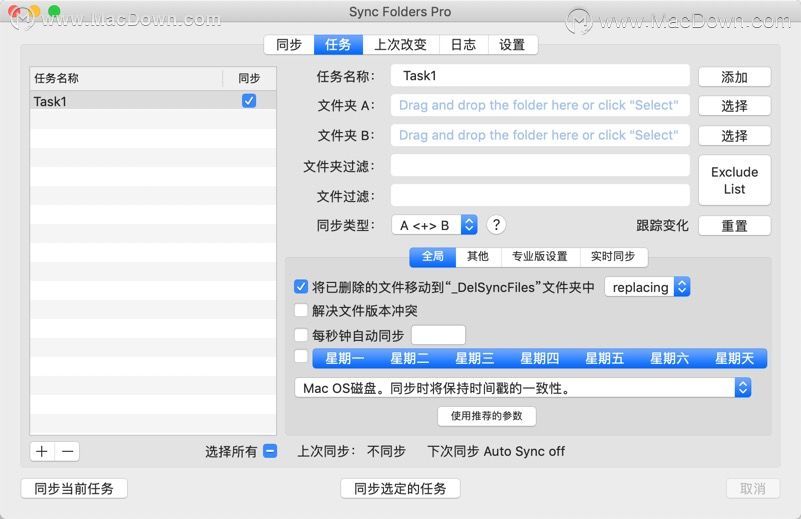The height and width of the screenshot is (519, 801).
Task: Select 星期一 in weekday bar
Action: click(345, 359)
